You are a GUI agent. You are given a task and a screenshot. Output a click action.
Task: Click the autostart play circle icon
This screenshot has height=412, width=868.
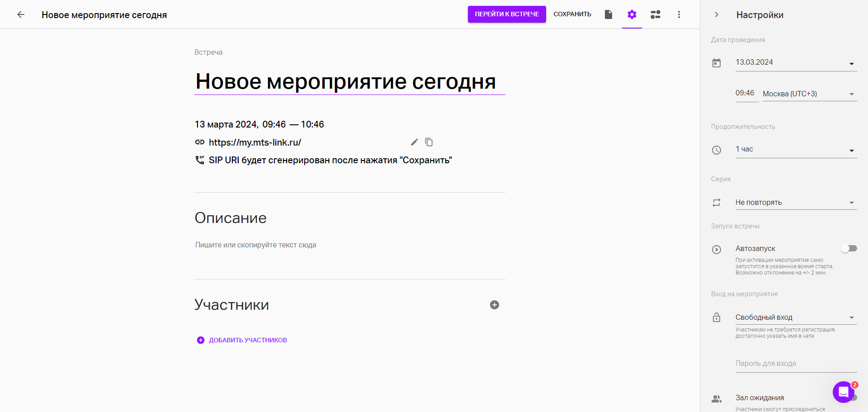tap(717, 249)
